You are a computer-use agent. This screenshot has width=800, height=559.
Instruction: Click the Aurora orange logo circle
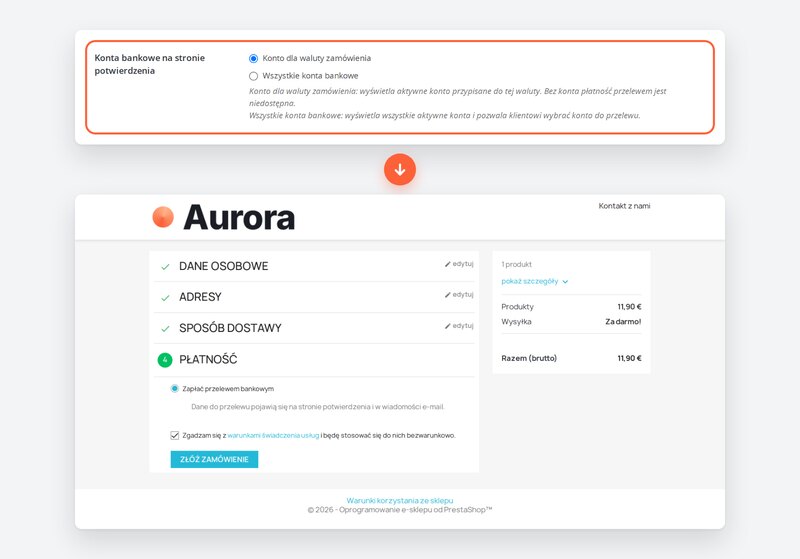tap(163, 217)
